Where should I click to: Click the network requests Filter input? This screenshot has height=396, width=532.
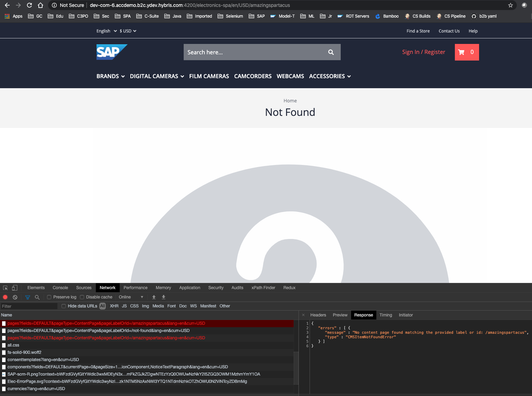pos(29,306)
